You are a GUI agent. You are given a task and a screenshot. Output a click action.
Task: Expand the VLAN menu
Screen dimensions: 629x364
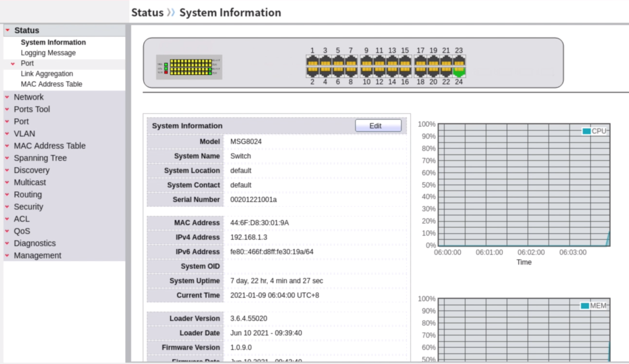24,133
